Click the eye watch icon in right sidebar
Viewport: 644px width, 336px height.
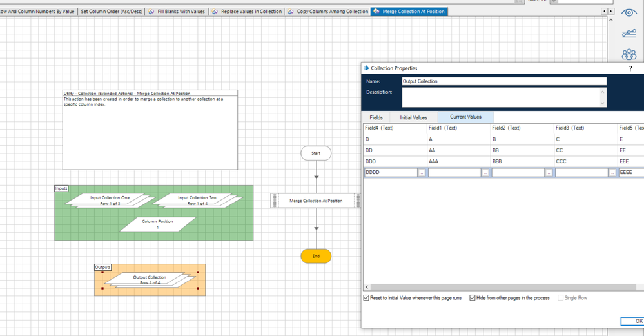pos(629,13)
